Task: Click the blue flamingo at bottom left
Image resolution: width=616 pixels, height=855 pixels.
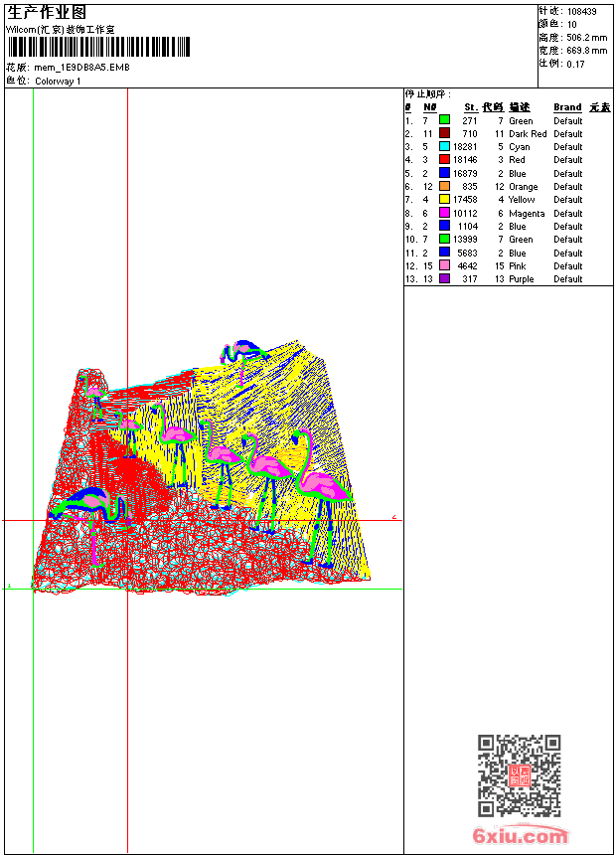Action: [91, 507]
